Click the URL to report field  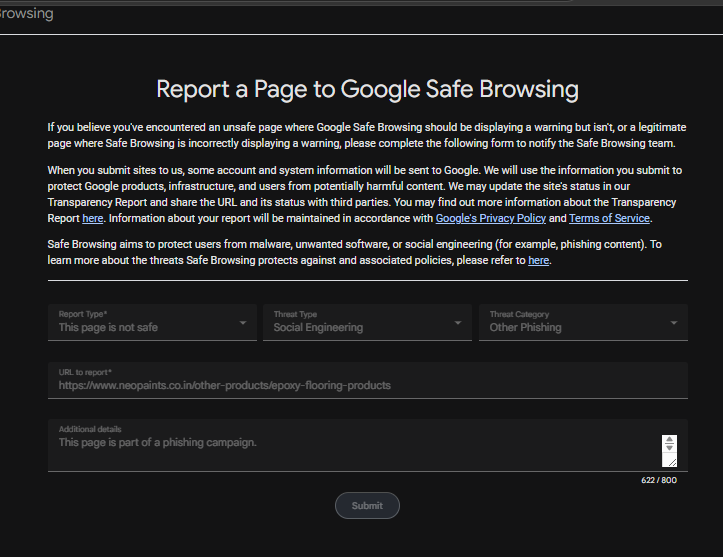pos(367,380)
